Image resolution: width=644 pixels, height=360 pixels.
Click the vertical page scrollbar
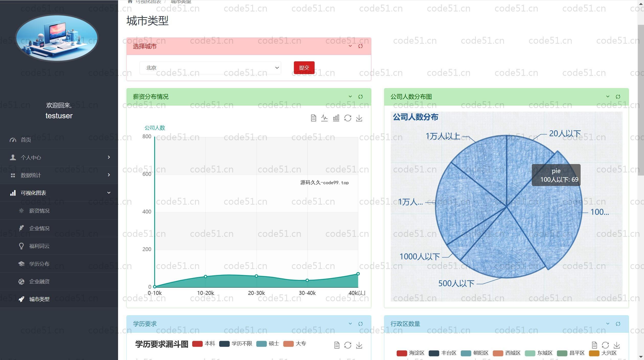tap(641, 100)
